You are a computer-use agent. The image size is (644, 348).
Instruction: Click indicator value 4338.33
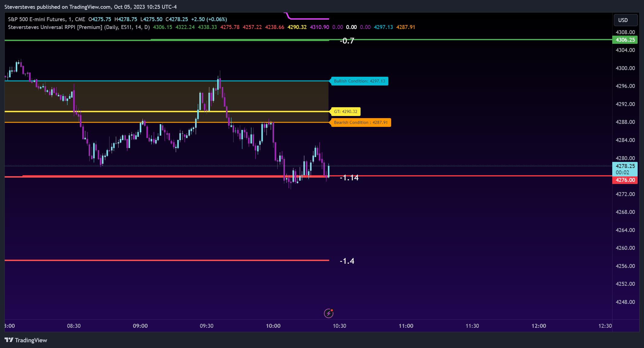207,27
